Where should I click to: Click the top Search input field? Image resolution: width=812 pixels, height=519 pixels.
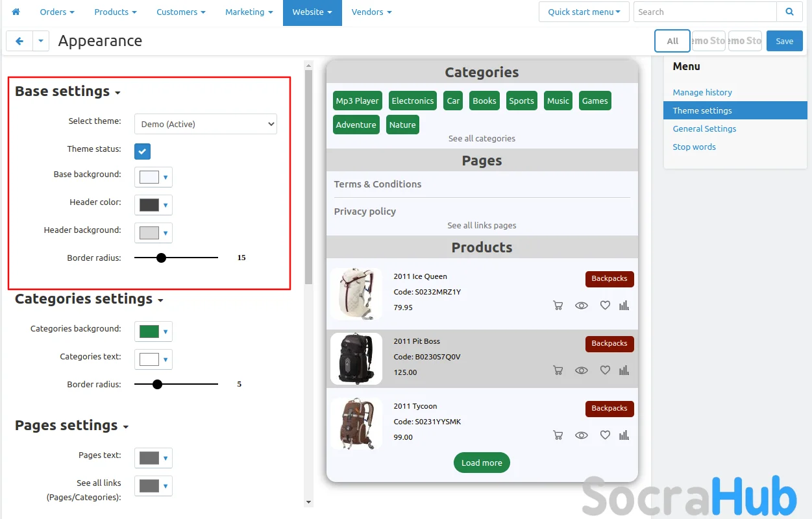point(704,12)
